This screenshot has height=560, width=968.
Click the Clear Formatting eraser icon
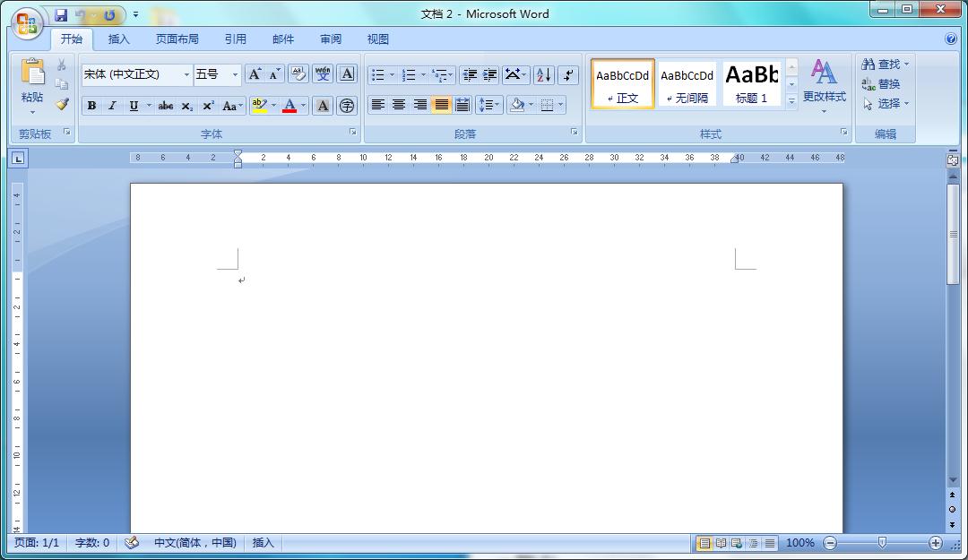coord(298,74)
